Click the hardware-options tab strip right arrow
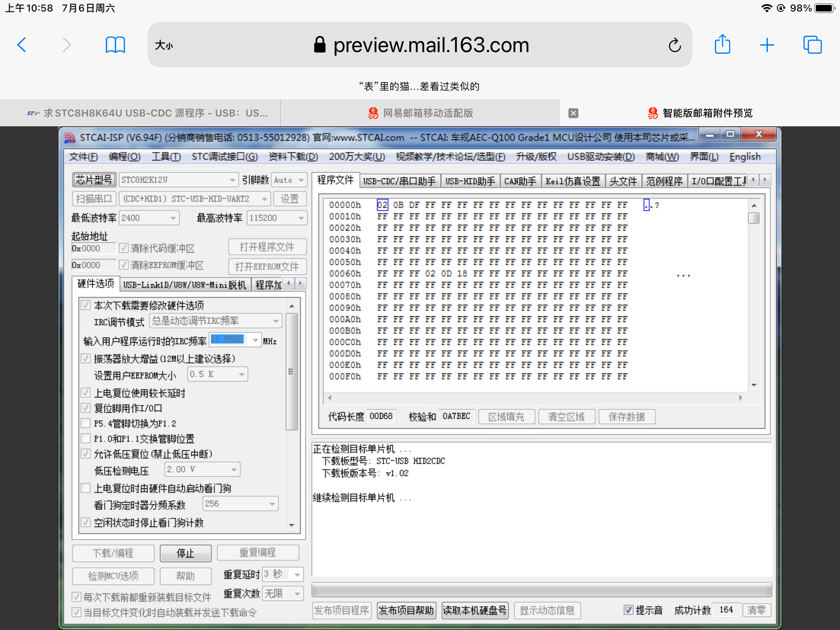 tap(301, 283)
